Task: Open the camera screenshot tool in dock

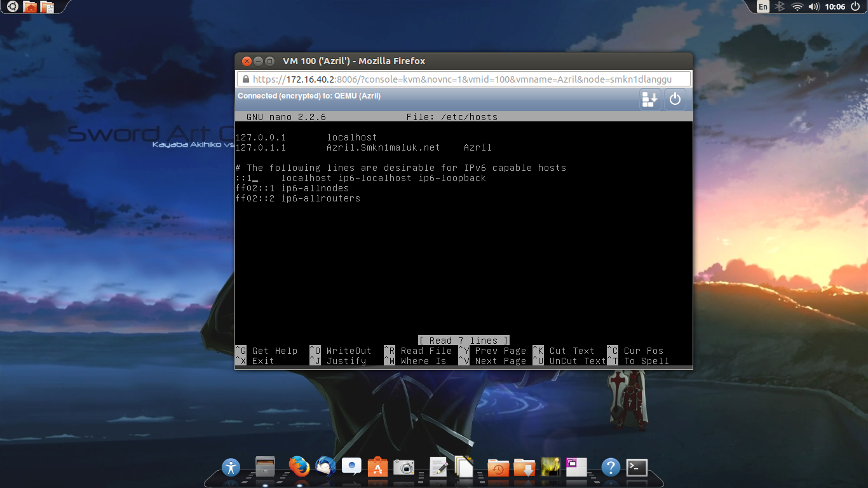Action: pyautogui.click(x=404, y=467)
